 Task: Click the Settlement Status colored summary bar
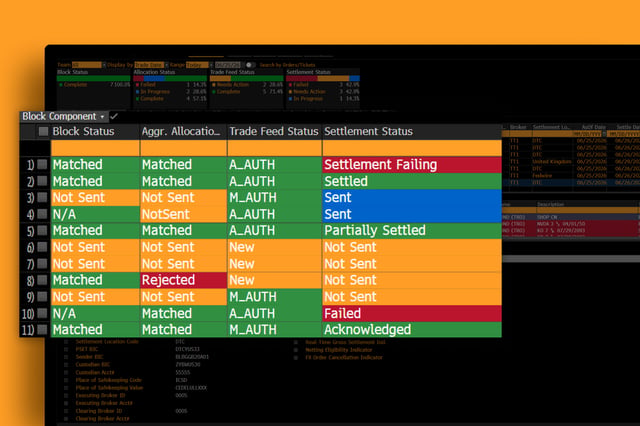[x=323, y=78]
